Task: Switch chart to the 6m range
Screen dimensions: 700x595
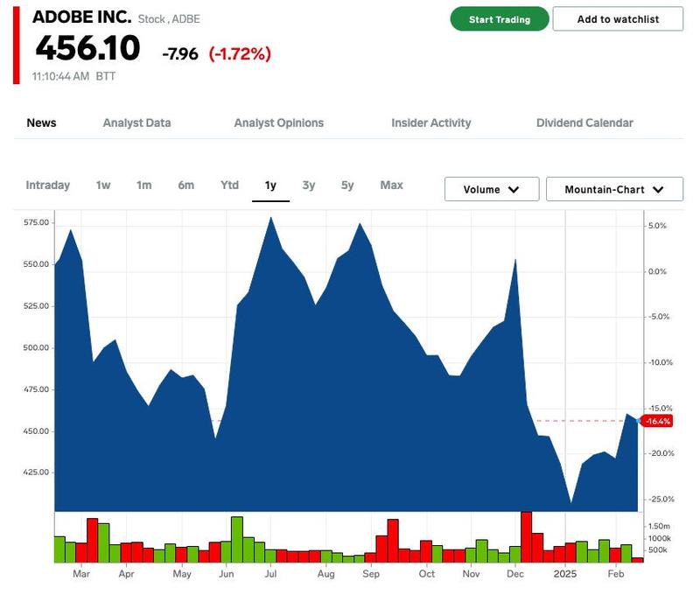Action: (185, 185)
